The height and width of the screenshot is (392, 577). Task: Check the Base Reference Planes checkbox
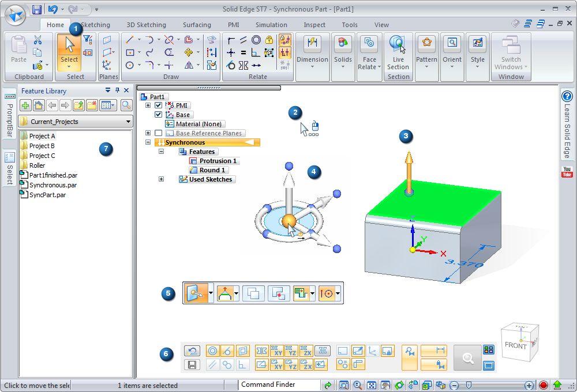pyautogui.click(x=158, y=133)
